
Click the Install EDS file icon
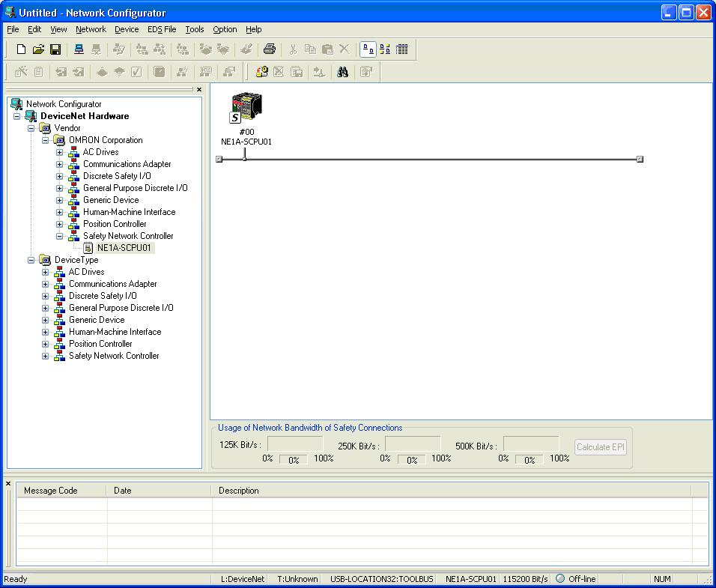click(x=261, y=72)
